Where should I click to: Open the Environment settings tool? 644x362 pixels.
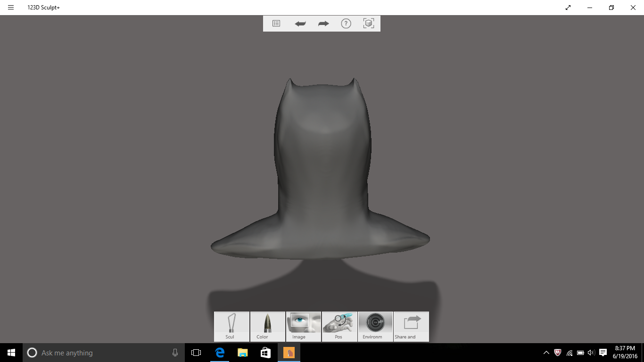coord(375,326)
